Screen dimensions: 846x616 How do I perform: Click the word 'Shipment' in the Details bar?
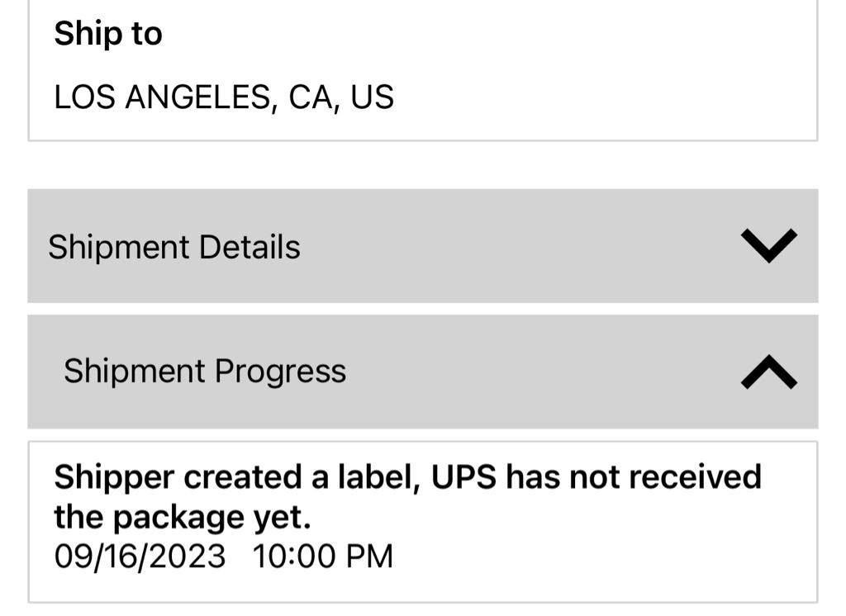point(118,247)
